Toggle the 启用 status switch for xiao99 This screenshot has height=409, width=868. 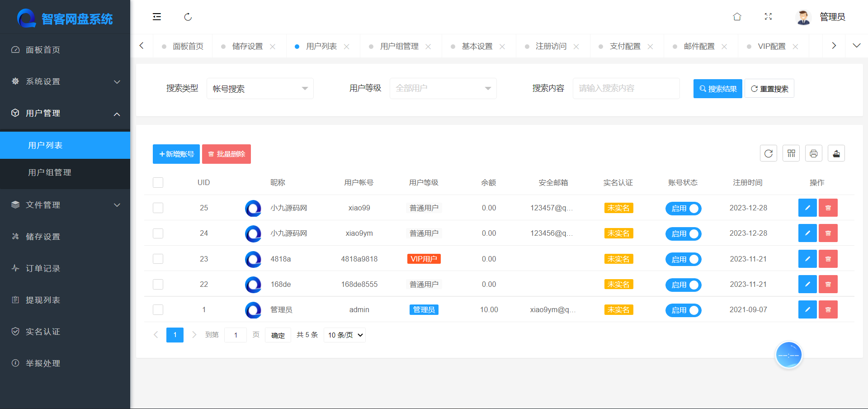click(x=683, y=208)
